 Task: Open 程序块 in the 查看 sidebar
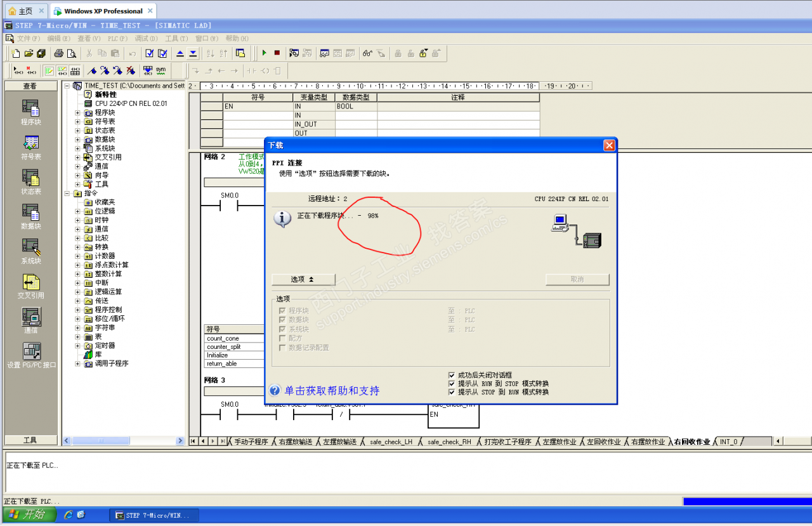pyautogui.click(x=30, y=112)
